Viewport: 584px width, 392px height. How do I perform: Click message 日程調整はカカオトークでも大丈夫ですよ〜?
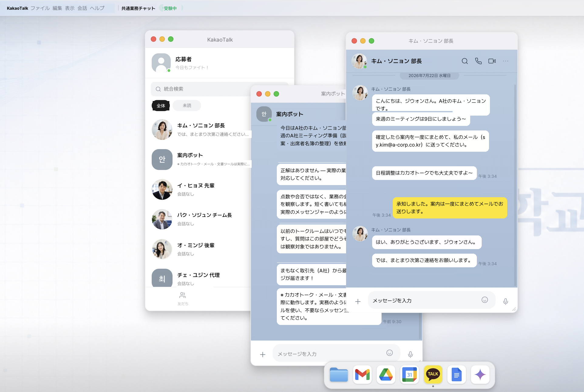[424, 173]
